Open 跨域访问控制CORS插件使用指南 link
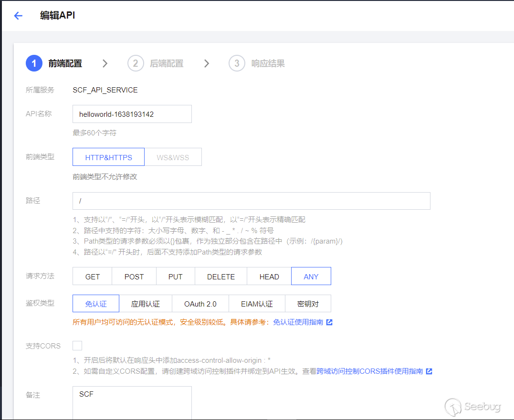This screenshot has height=420, width=514. coord(369,371)
